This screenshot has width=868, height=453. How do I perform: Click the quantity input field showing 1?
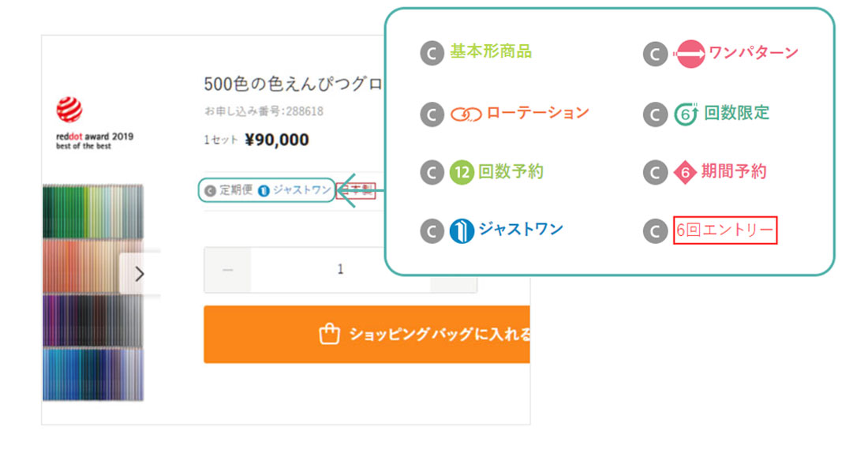click(x=340, y=270)
